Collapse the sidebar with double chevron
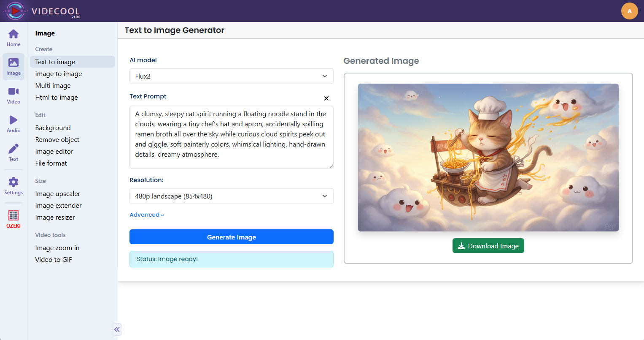This screenshot has height=340, width=644. click(117, 329)
